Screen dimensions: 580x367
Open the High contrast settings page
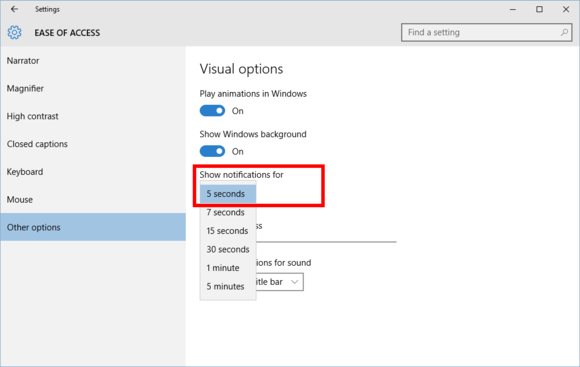[93, 116]
